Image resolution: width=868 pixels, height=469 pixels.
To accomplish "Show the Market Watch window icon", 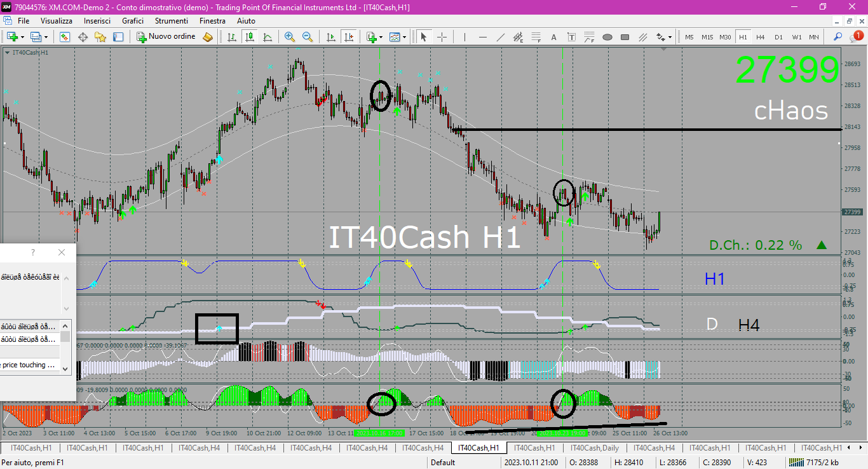I will coord(65,37).
